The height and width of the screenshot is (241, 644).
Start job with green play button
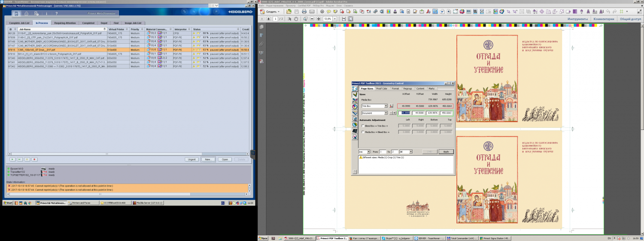coord(13,159)
